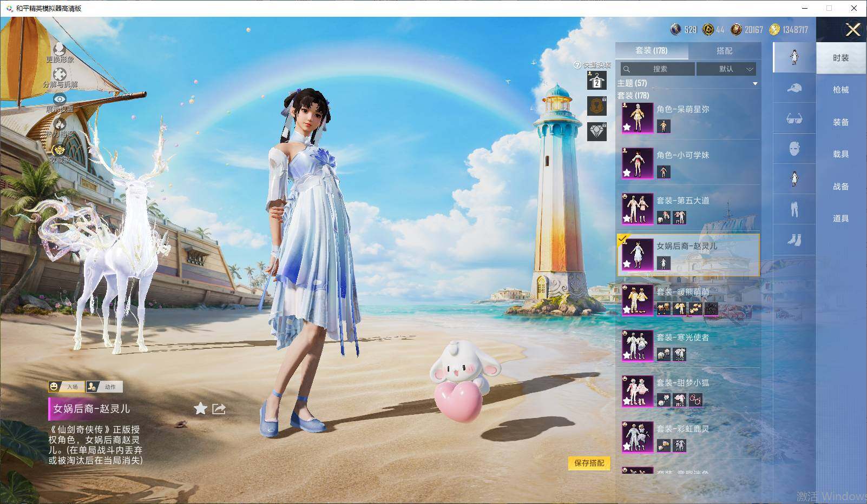Open the 更换形象 change appearance icon
This screenshot has width=867, height=504.
(x=60, y=49)
